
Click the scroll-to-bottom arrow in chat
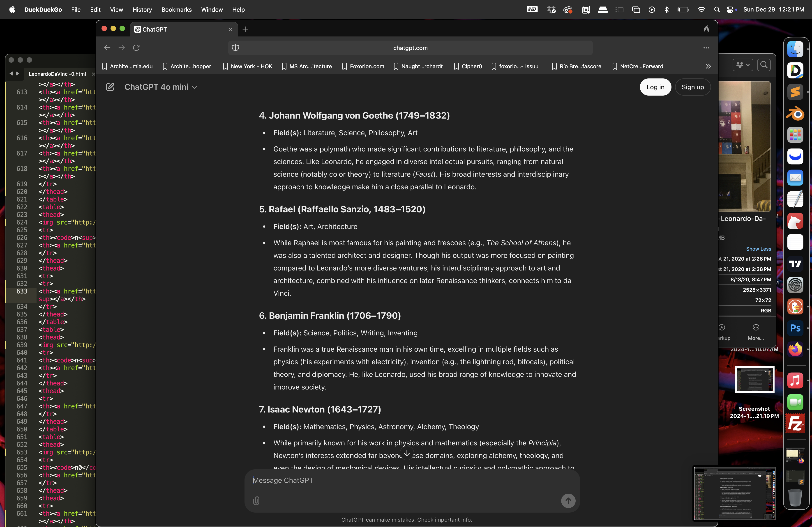[x=407, y=453]
